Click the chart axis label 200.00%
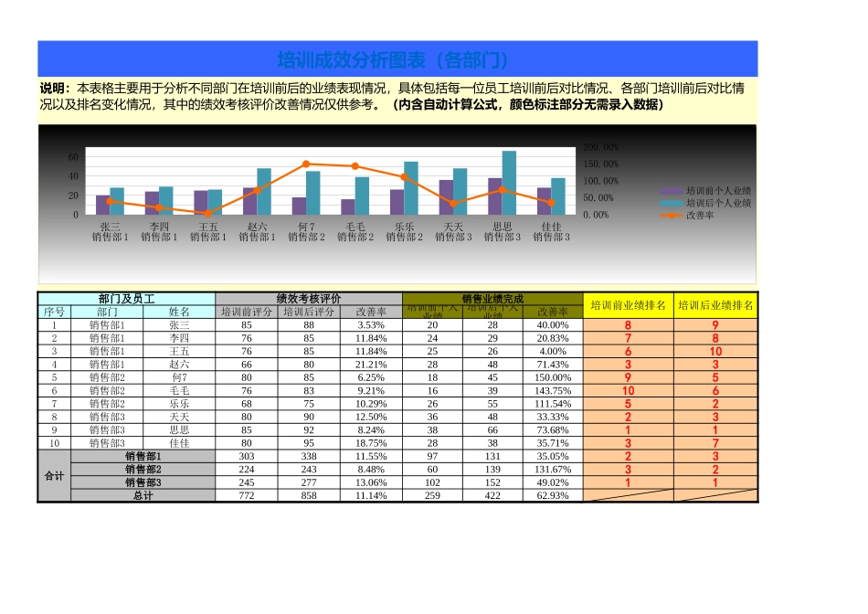The image size is (868, 614). click(x=600, y=147)
